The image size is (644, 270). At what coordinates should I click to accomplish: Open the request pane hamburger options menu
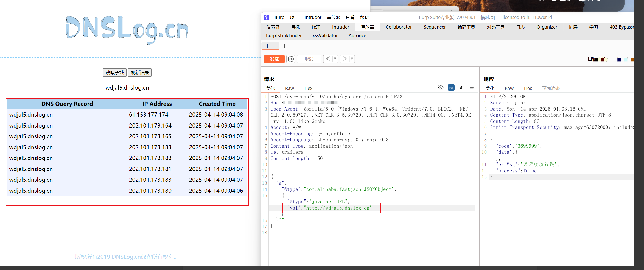(472, 87)
